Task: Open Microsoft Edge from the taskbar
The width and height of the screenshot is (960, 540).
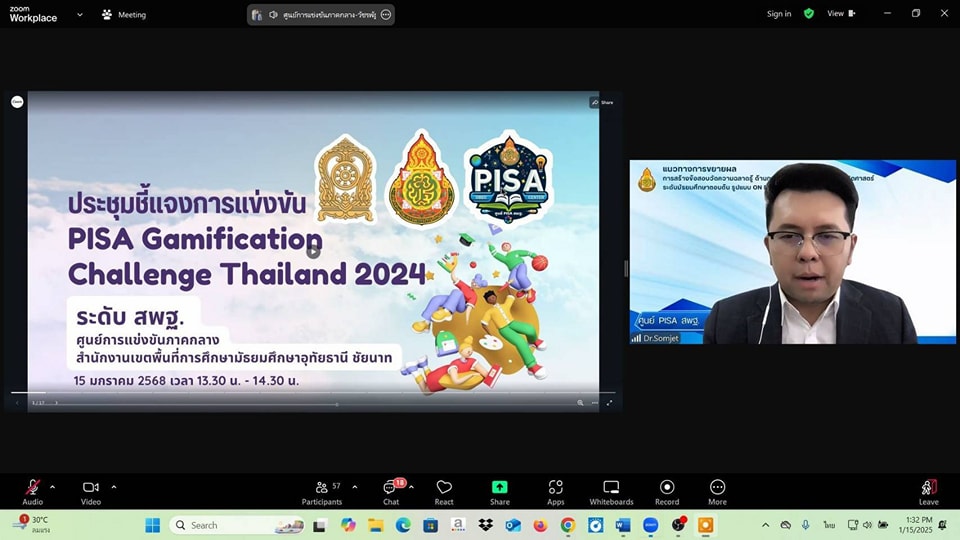Action: pos(403,525)
